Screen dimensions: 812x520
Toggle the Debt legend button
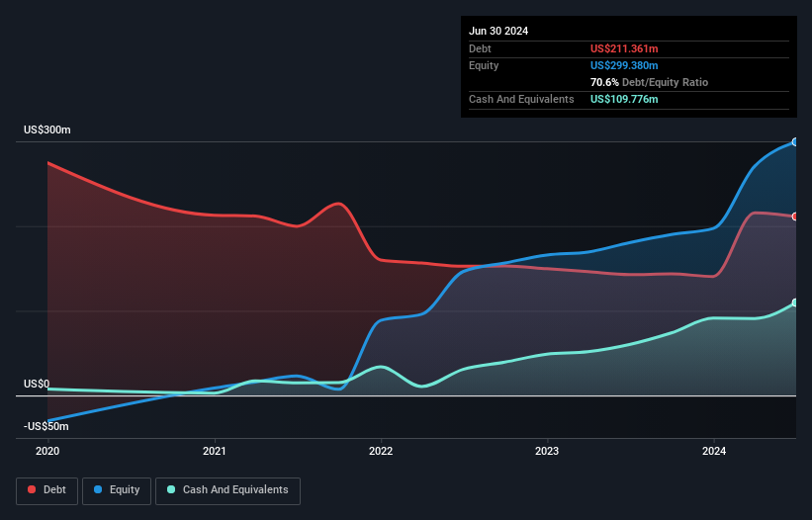[47, 490]
